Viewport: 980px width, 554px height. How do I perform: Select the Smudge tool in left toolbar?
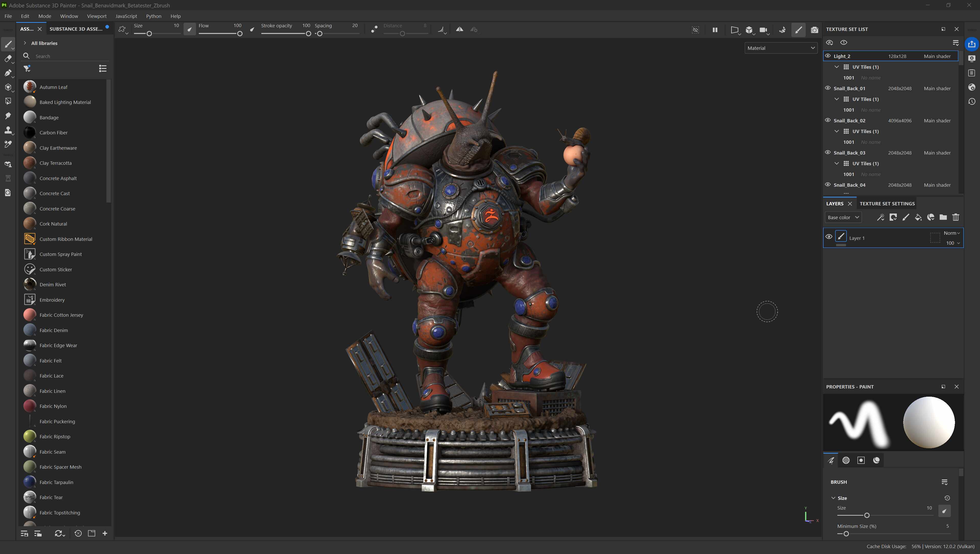tap(8, 116)
